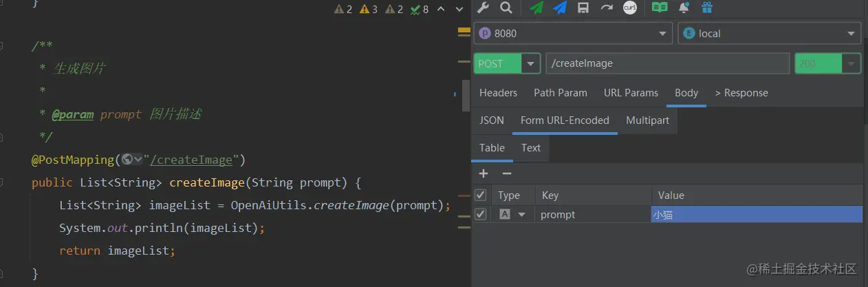The height and width of the screenshot is (287, 868).
Task: Add a row with the plus icon
Action: (x=484, y=173)
